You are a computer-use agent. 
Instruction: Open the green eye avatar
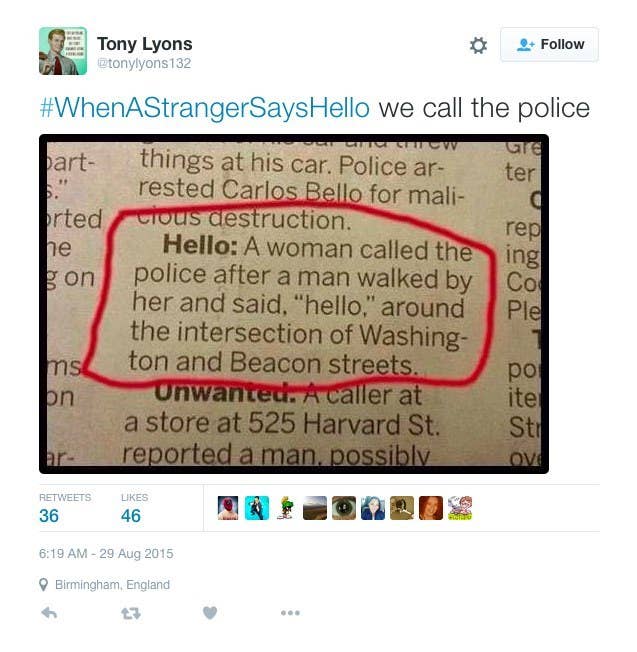(344, 508)
